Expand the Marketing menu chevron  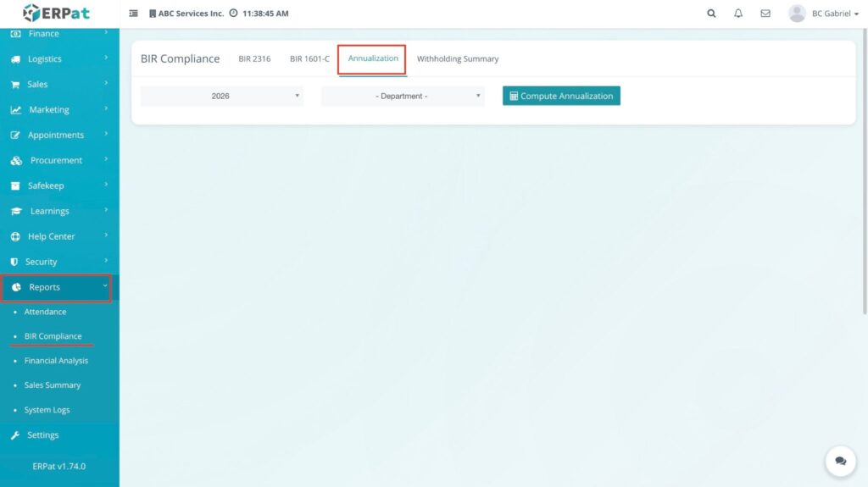pyautogui.click(x=106, y=108)
